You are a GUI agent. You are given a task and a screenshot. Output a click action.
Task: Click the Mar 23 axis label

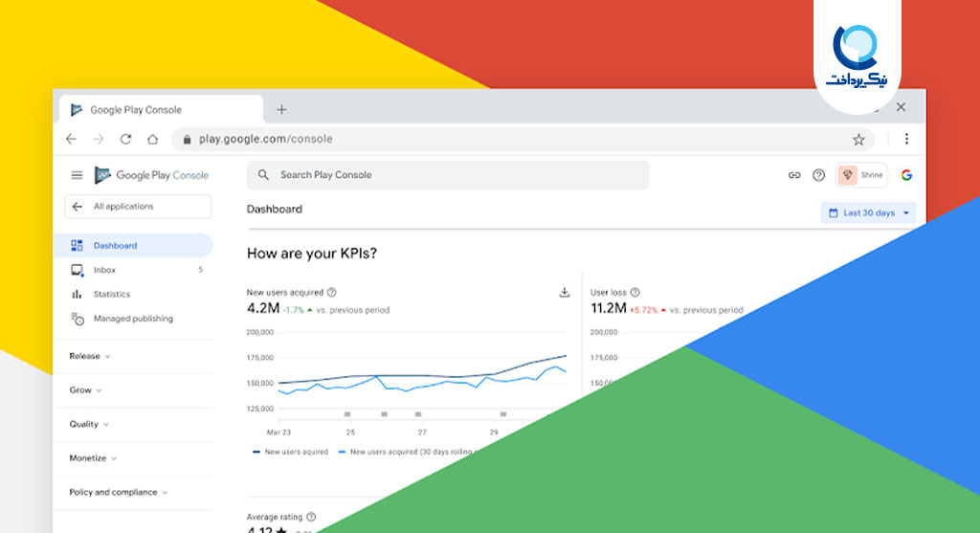tap(278, 433)
